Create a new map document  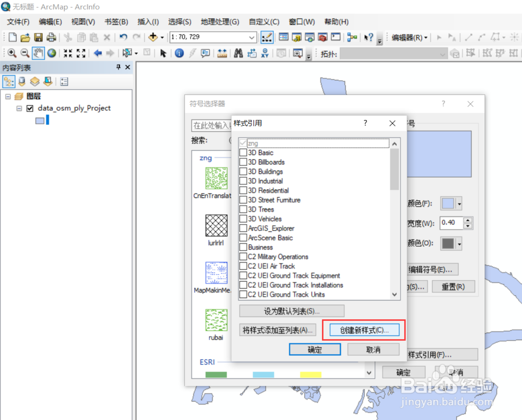[13, 37]
